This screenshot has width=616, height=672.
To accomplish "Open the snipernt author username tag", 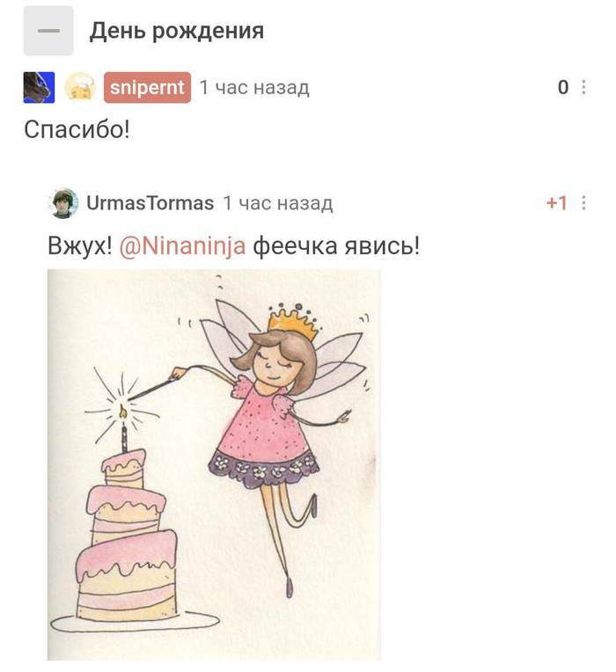I will (x=147, y=87).
